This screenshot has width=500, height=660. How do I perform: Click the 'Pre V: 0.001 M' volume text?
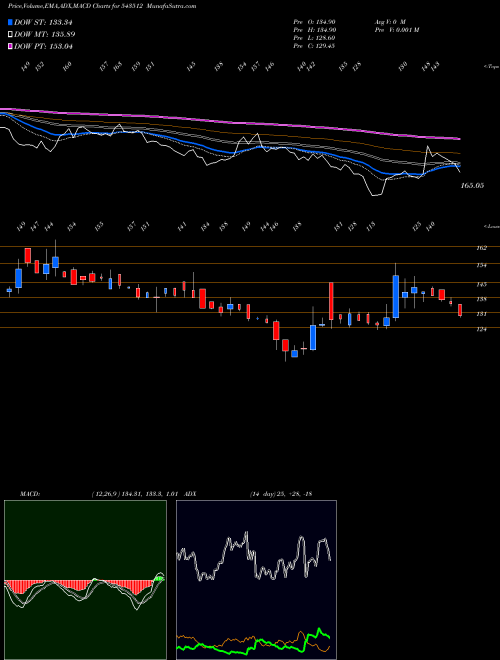coord(396,30)
